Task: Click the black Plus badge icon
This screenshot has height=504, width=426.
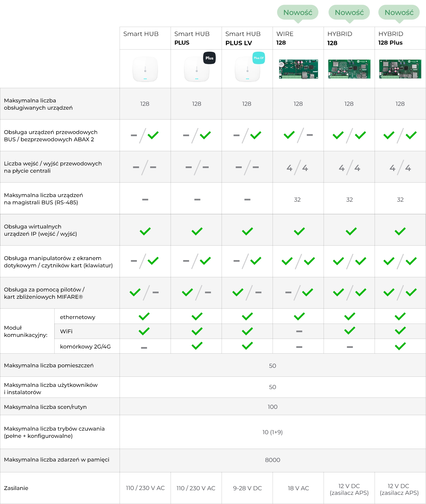Action: tap(209, 58)
